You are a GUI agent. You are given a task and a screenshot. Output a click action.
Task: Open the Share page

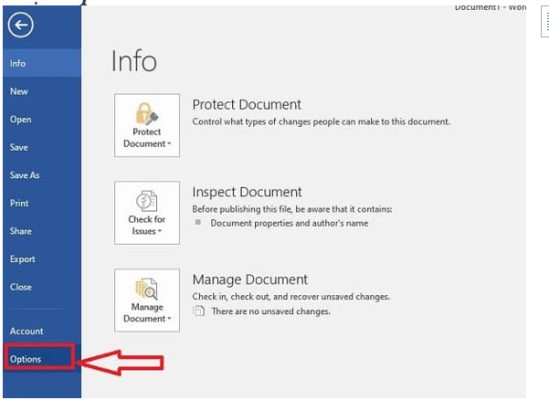tap(42, 231)
